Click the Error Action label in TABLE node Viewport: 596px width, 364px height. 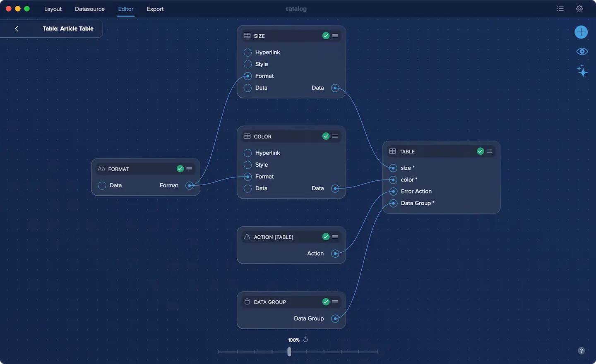416,191
